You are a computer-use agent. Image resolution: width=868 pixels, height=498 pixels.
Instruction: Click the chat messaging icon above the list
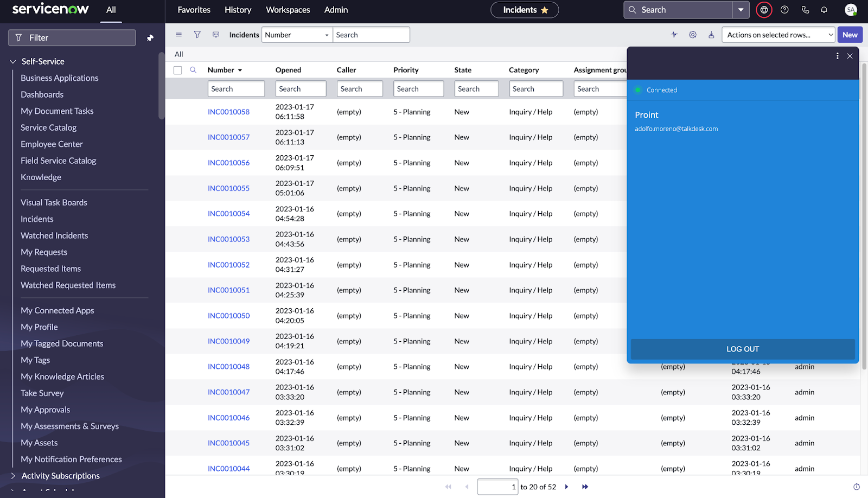click(215, 34)
